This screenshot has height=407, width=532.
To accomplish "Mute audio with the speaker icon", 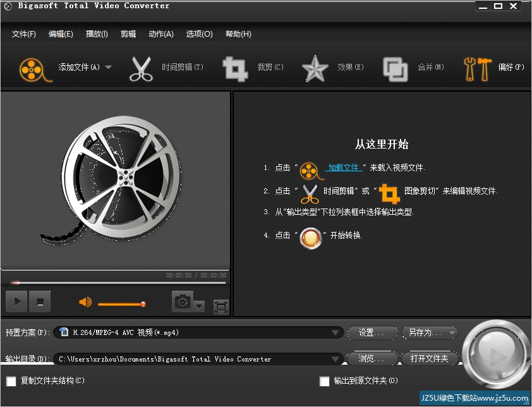I will (x=85, y=301).
